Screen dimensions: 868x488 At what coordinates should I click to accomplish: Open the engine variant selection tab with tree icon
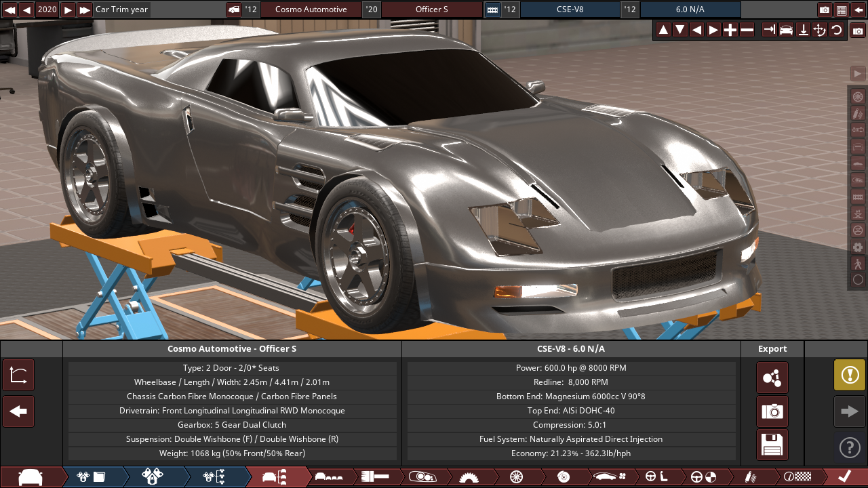214,477
